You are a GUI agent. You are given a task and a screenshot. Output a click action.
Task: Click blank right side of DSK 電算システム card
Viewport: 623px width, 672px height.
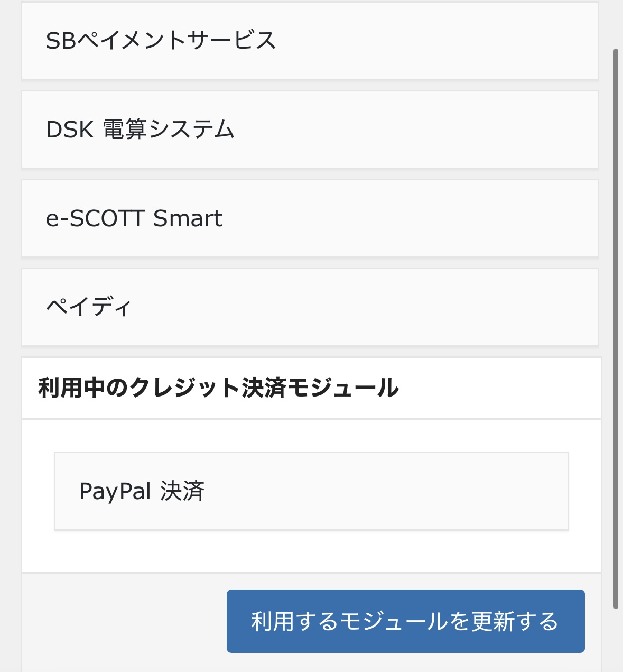(x=423, y=130)
